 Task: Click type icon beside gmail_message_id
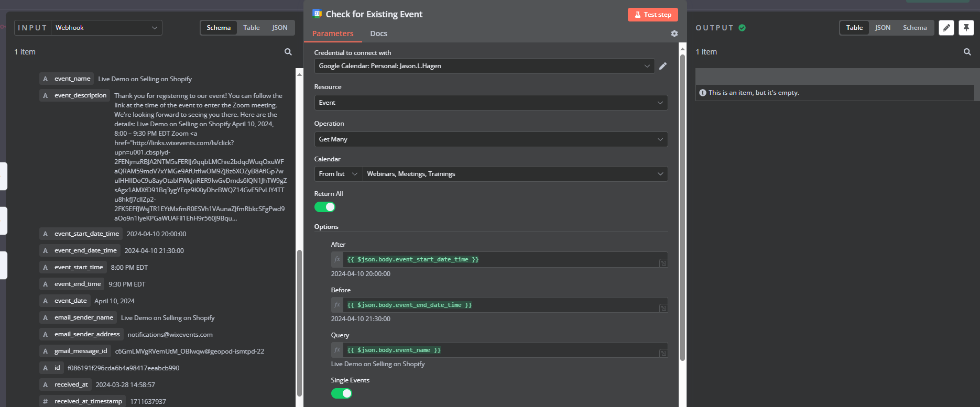(x=46, y=351)
